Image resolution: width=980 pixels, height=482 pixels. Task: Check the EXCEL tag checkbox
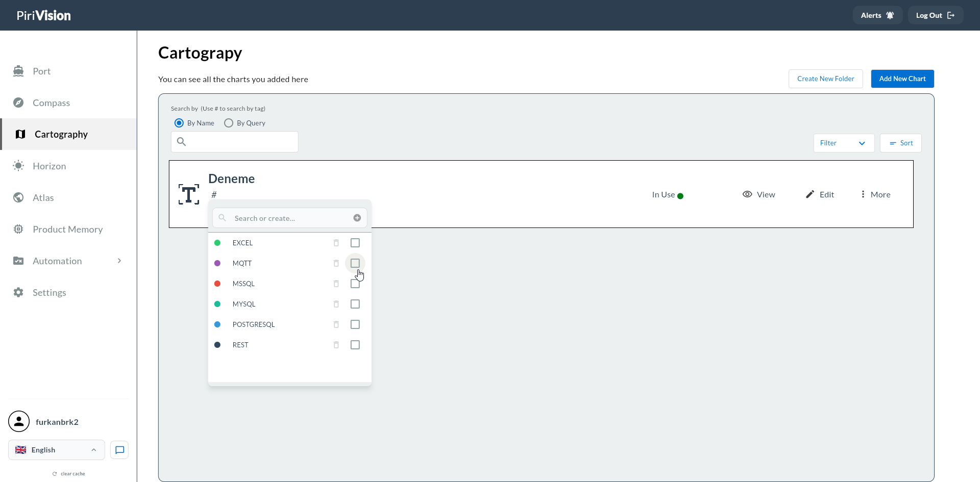tap(355, 243)
